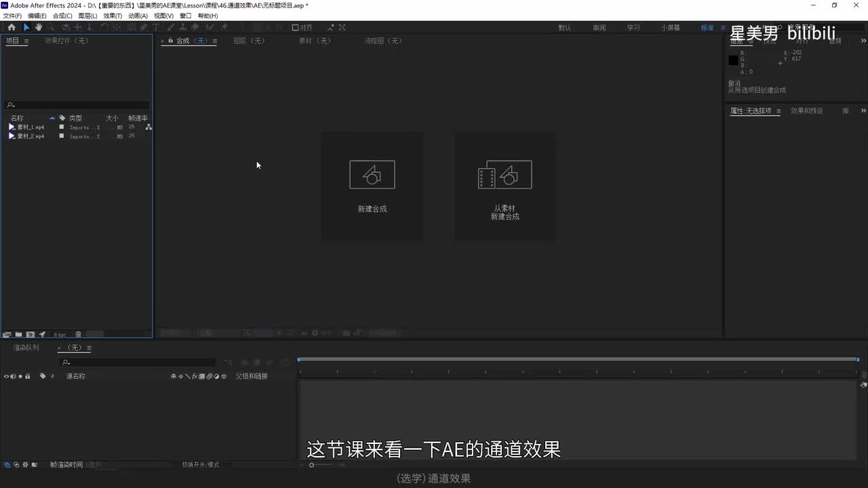Viewport: 868px width, 488px height.
Task: Click the frame blending switch column header
Action: point(201,376)
